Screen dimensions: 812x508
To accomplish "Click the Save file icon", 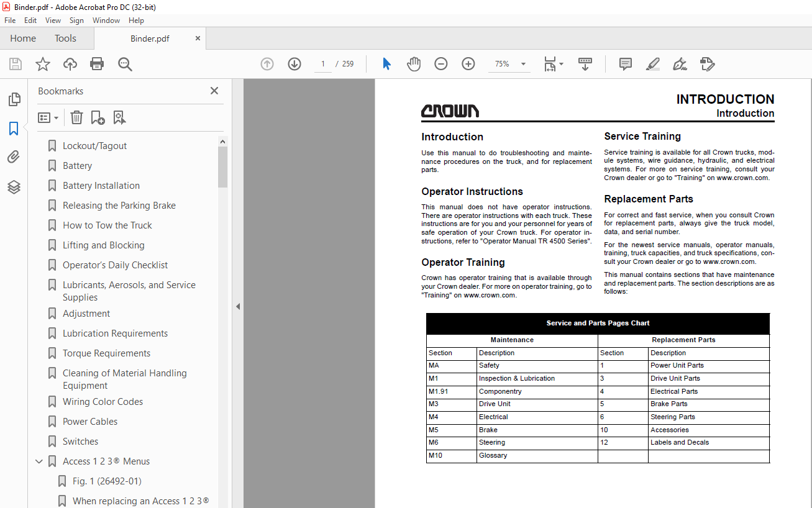I will [16, 64].
